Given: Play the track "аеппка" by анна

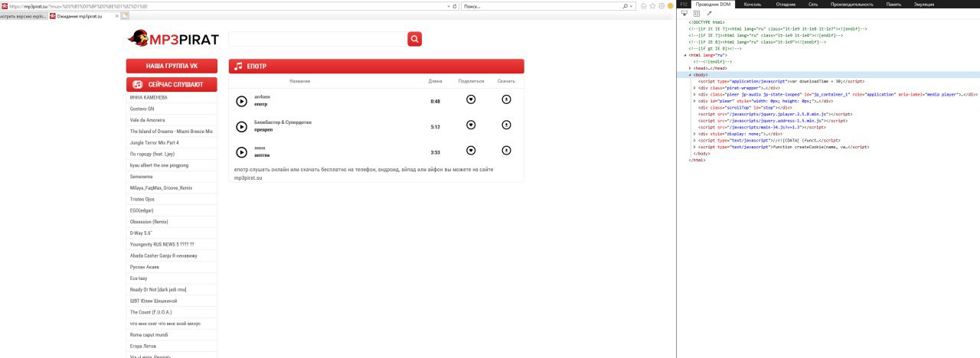Looking at the screenshot, I should [241, 151].
